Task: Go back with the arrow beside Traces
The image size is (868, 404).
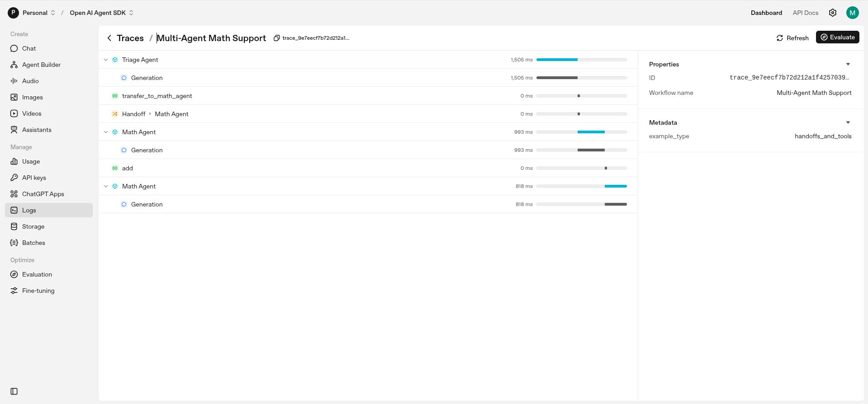Action: 109,38
